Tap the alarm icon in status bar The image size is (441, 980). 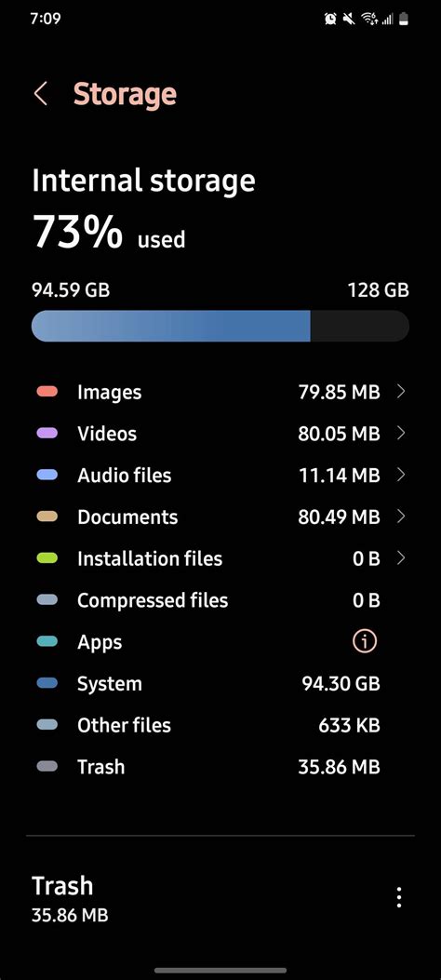click(330, 20)
